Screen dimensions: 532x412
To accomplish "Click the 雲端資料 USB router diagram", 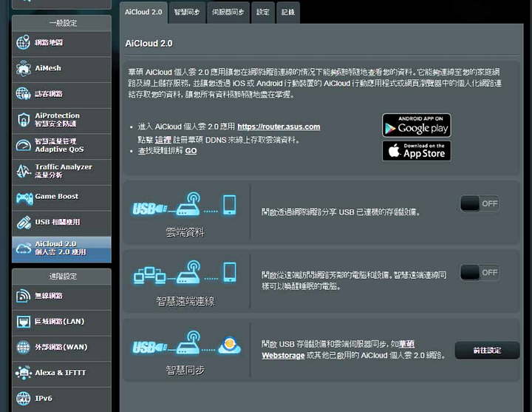I will coord(184,204).
